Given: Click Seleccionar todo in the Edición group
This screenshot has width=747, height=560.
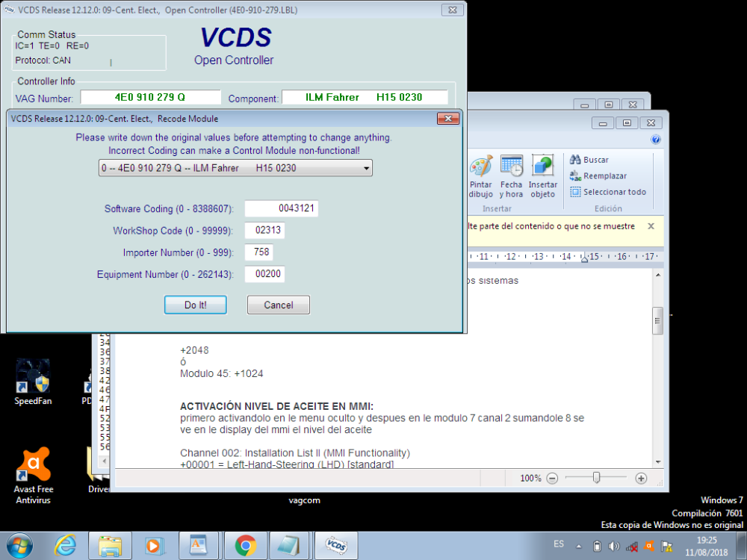Looking at the screenshot, I should pos(608,192).
